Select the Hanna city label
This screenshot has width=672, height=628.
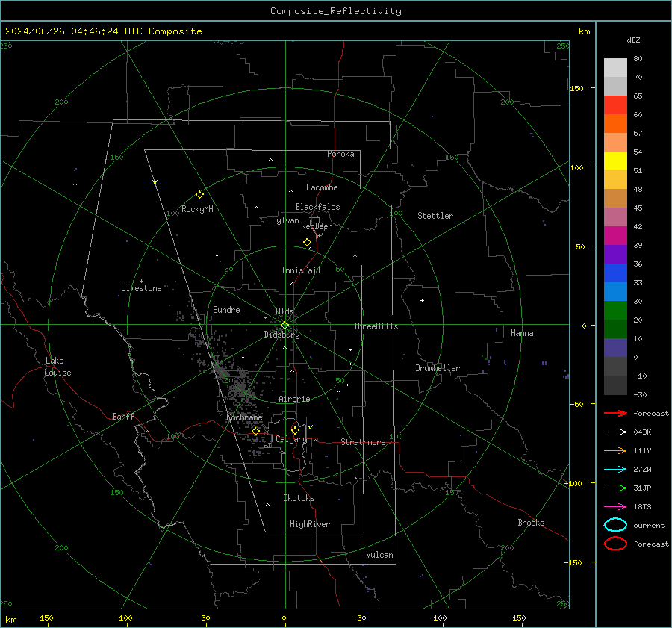point(522,333)
